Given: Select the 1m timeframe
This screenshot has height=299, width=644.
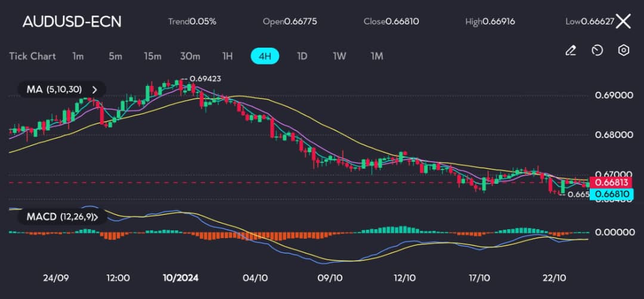Looking at the screenshot, I should pyautogui.click(x=78, y=56).
